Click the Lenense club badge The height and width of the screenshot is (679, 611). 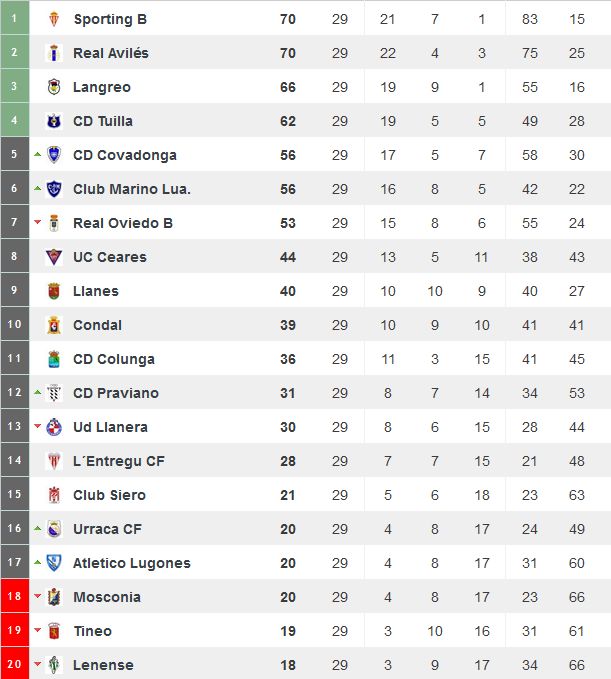pyautogui.click(x=54, y=665)
